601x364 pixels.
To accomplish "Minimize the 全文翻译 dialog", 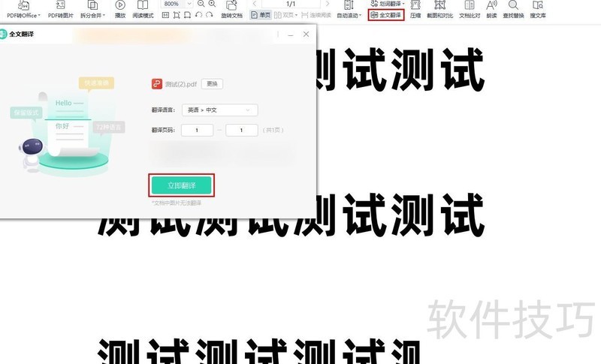I will point(291,35).
